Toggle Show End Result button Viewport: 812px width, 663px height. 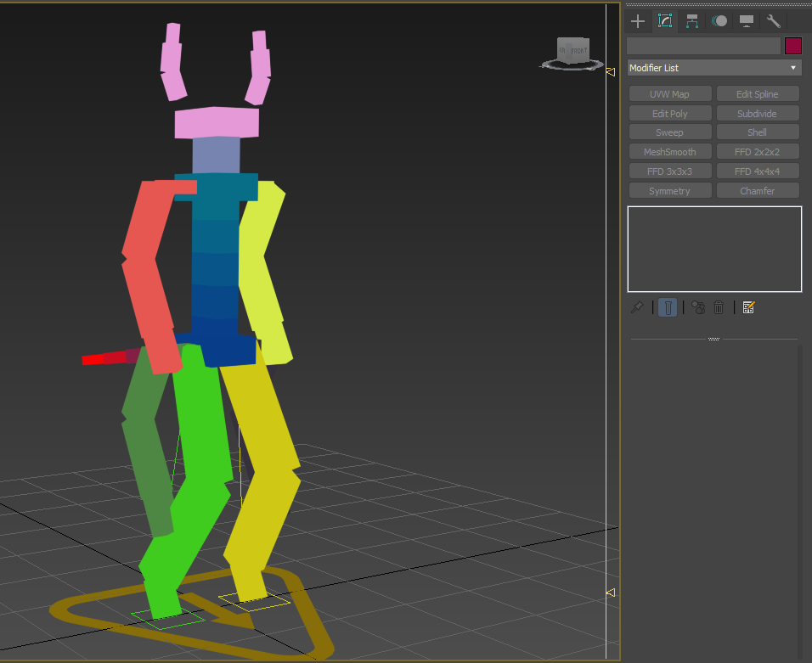[668, 308]
